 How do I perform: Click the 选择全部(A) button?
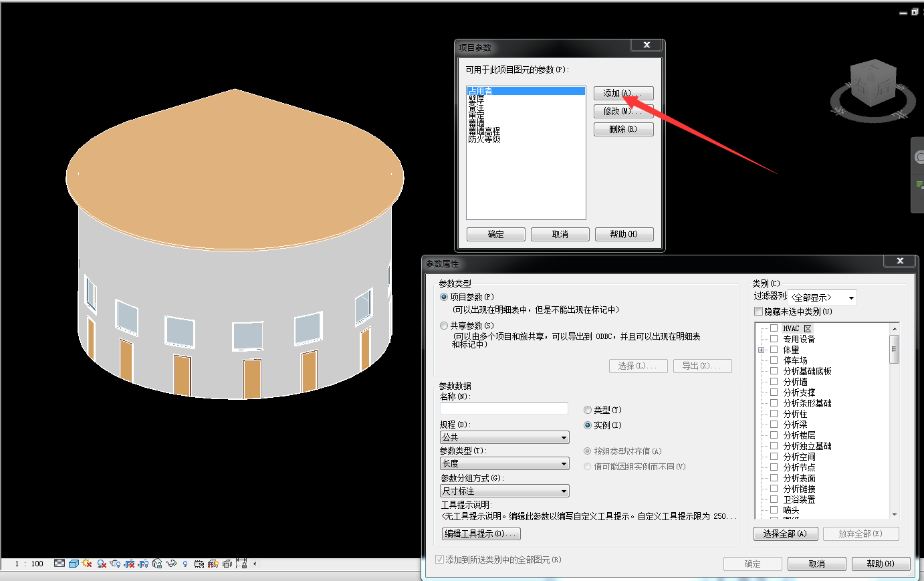click(786, 534)
